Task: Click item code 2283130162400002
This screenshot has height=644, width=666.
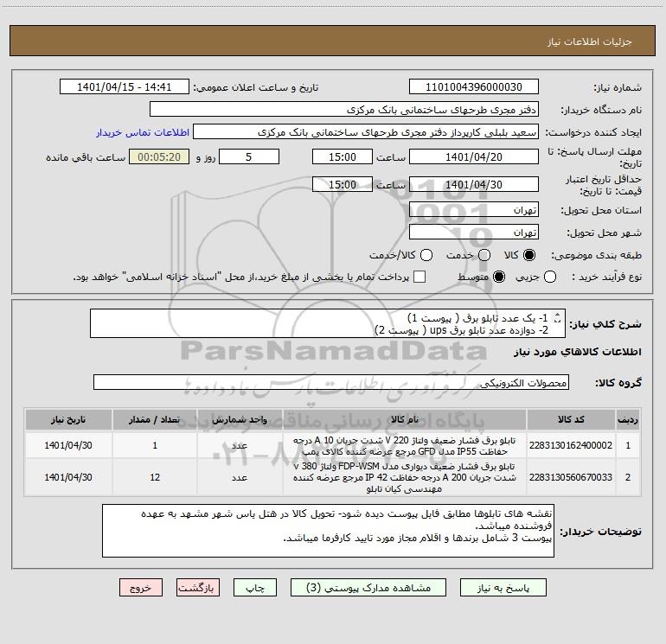Action: (571, 445)
